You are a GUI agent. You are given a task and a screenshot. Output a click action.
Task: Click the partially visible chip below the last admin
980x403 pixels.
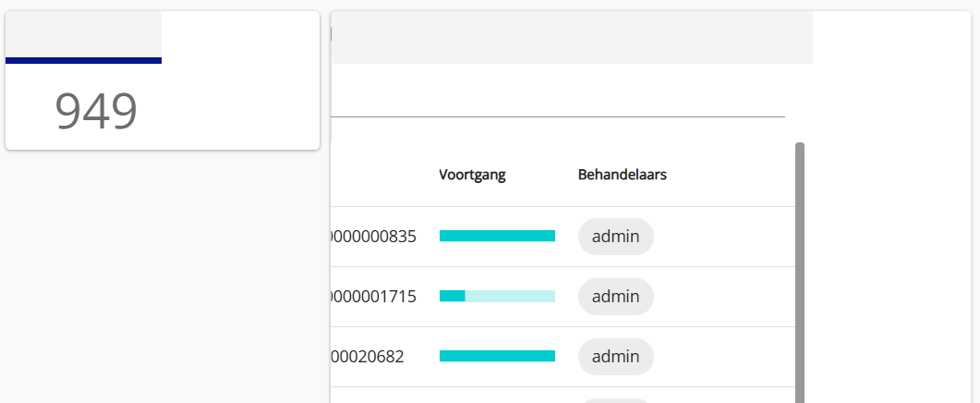[x=615, y=400]
